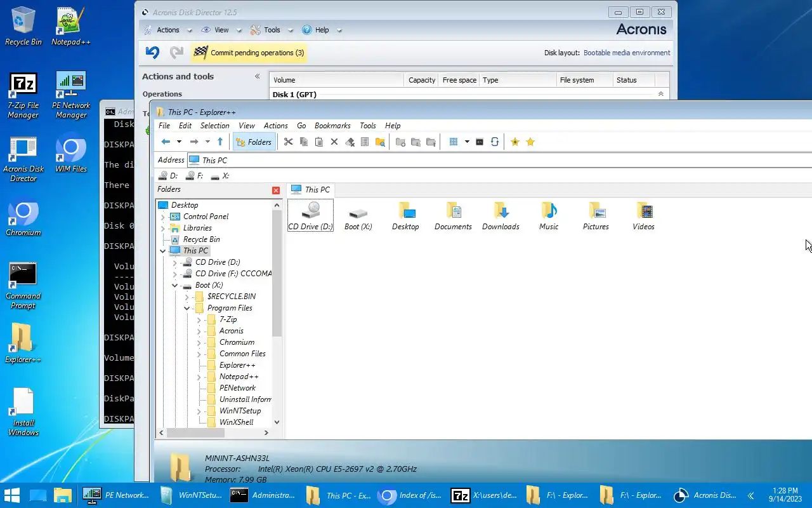The width and height of the screenshot is (812, 508).
Task: Click the Add Bookmark star icon
Action: [515, 142]
